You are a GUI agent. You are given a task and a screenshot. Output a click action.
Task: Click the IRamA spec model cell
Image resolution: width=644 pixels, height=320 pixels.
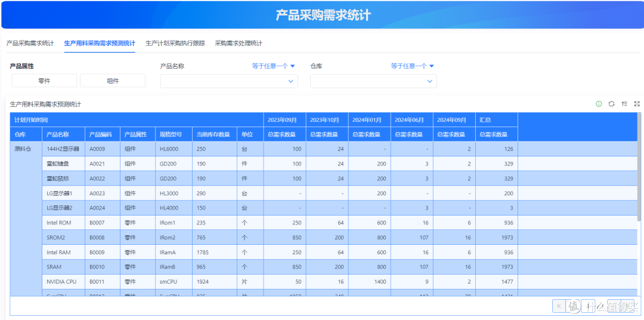tap(174, 252)
